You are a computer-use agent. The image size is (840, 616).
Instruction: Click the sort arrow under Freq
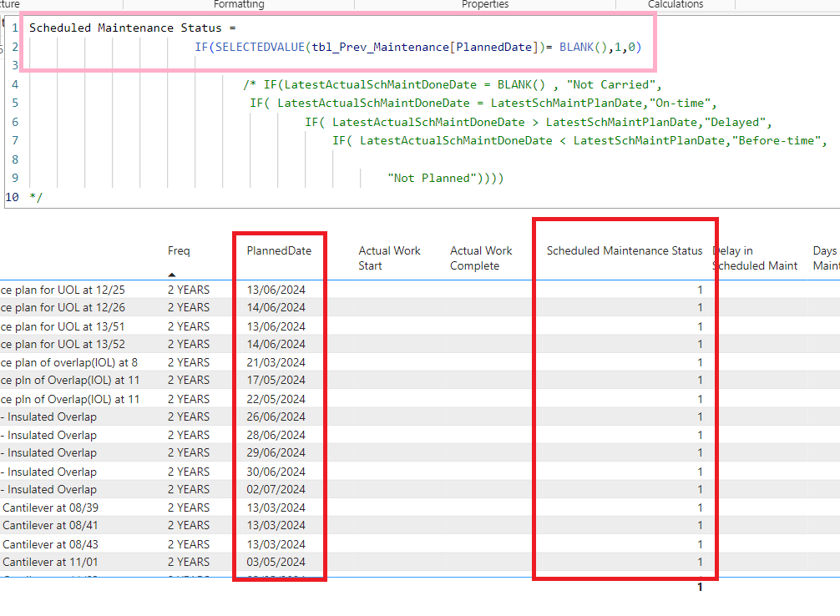coord(171,275)
